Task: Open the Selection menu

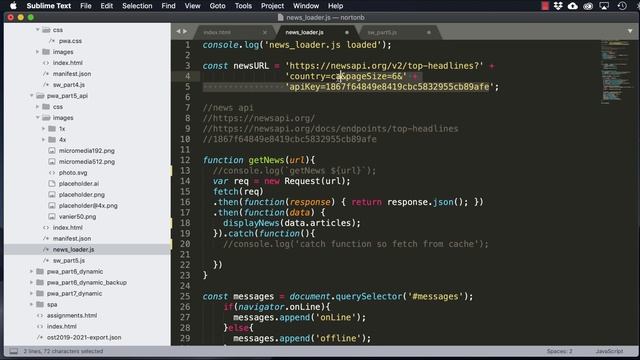Action: [x=137, y=6]
